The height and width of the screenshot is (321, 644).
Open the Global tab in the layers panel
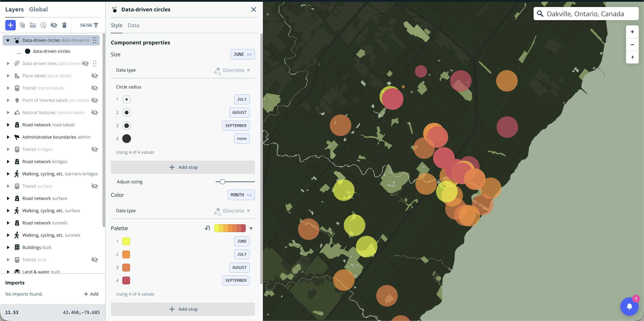coord(38,9)
